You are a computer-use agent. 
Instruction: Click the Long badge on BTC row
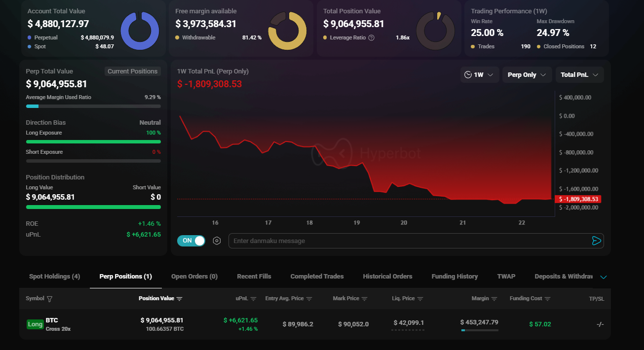coord(35,324)
